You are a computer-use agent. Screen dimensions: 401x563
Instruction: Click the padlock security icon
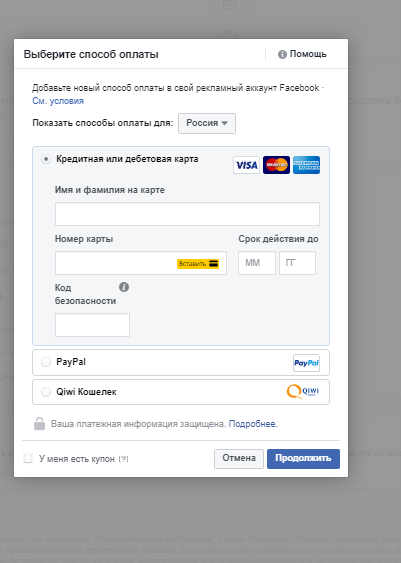coord(39,423)
